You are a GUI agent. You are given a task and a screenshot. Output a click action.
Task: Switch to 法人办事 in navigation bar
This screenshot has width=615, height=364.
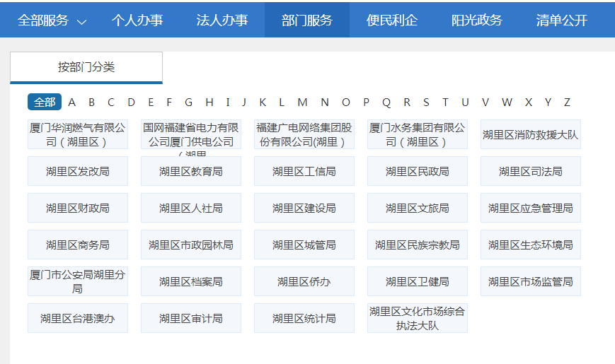[222, 20]
